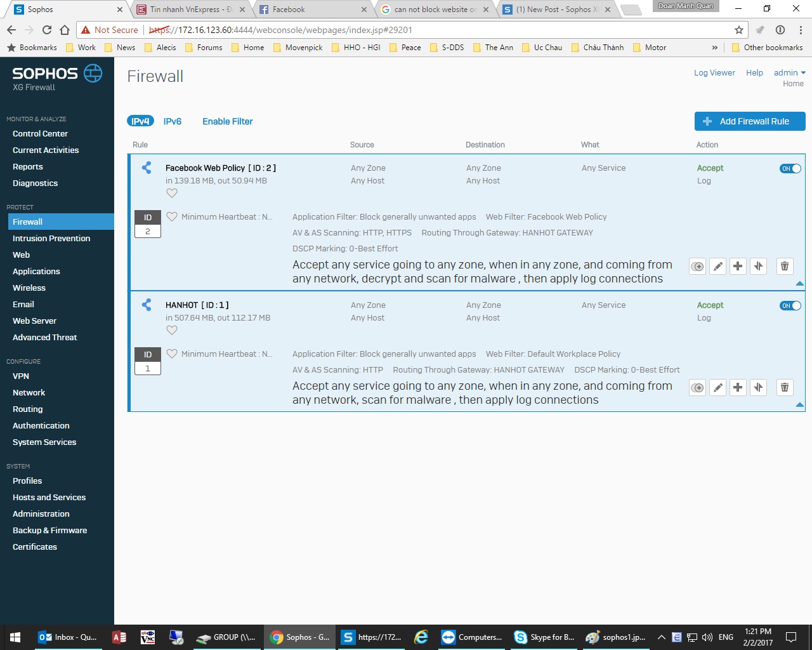
Task: Collapse the Facebook Web Policy rule details
Action: click(x=799, y=284)
